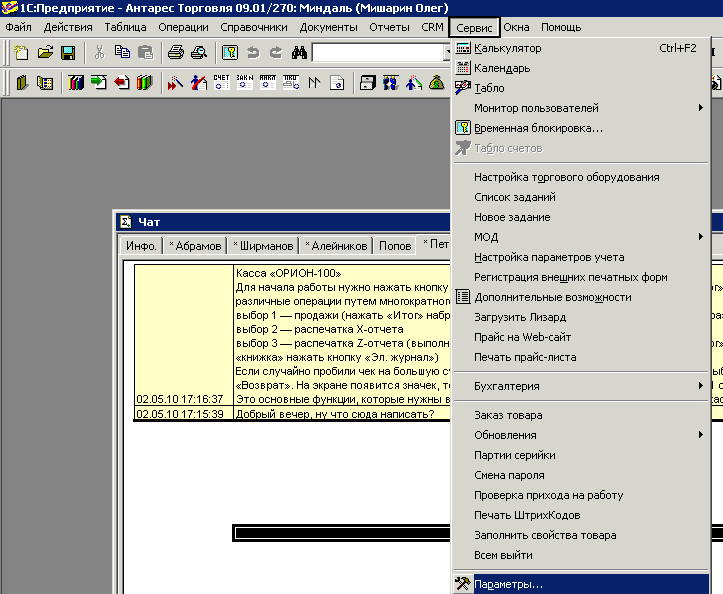Switch to Абрамов tab in Чат
Screen dimensions: 723x594
(x=195, y=246)
